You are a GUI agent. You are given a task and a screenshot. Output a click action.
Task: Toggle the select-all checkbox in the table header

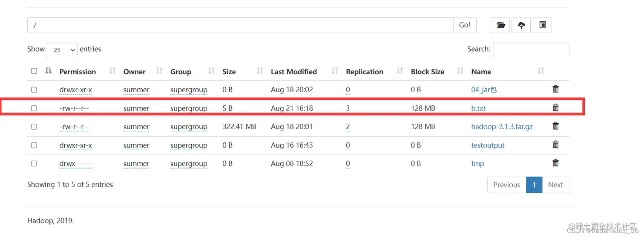click(x=34, y=71)
